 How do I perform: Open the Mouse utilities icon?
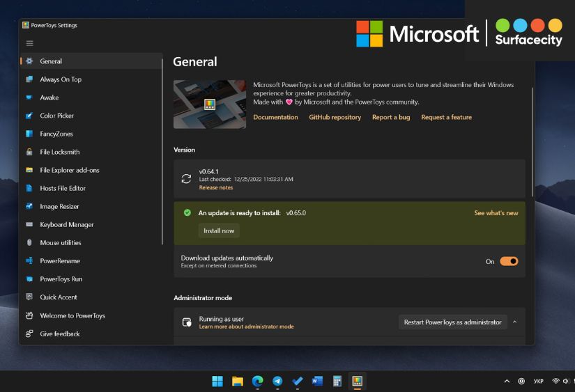click(x=29, y=242)
